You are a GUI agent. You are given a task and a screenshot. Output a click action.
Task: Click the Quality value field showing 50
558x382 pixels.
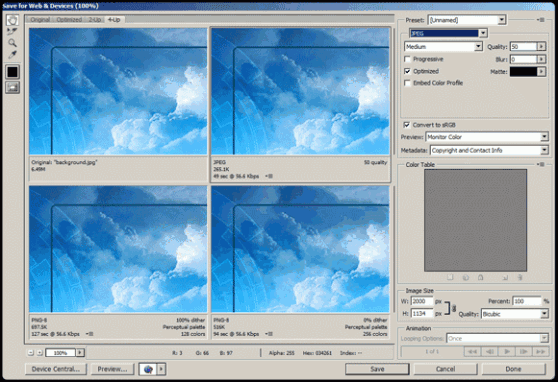click(523, 47)
